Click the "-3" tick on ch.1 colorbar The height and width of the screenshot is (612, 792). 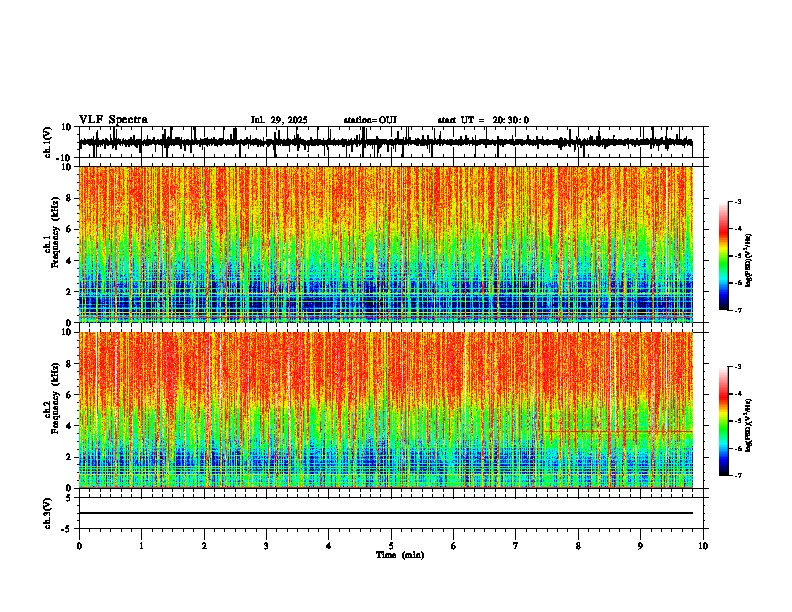(x=737, y=201)
